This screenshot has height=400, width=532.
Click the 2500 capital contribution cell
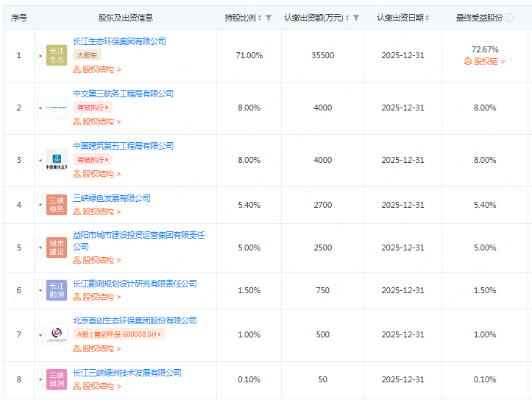(x=323, y=248)
